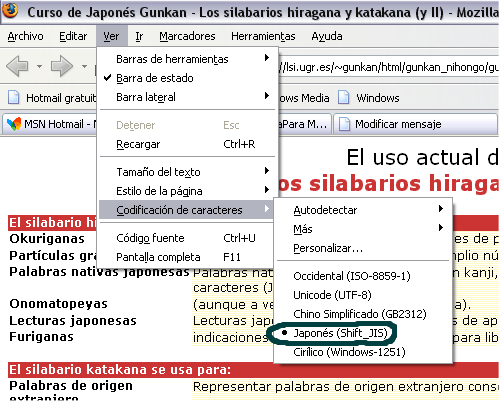
Task: Open the Back button history dropdown arrow
Action: (x=39, y=66)
